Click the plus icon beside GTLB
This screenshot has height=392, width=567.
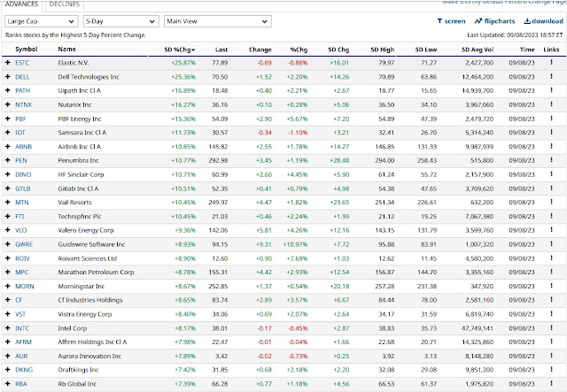[8, 188]
